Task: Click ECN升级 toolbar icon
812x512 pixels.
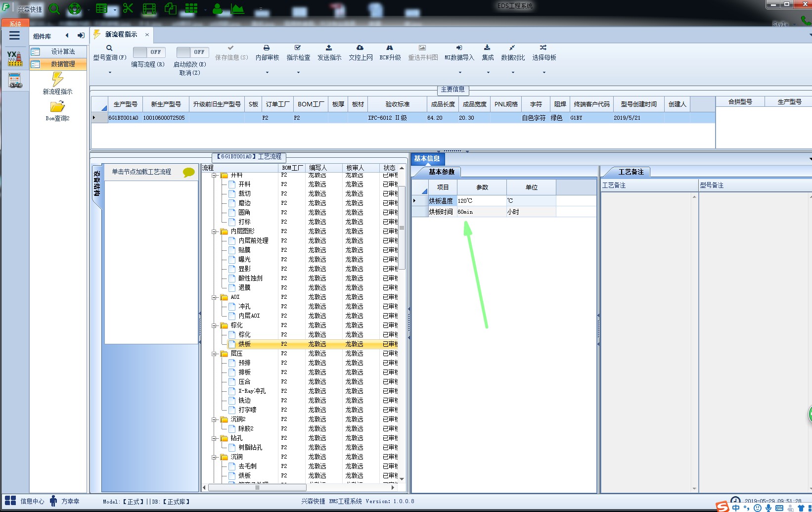Action: tap(390, 48)
